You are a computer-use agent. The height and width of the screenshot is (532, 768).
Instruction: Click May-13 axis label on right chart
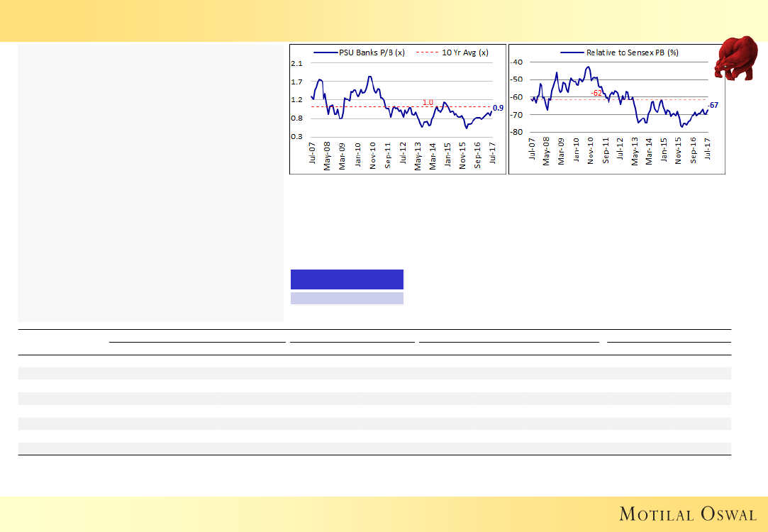point(635,153)
